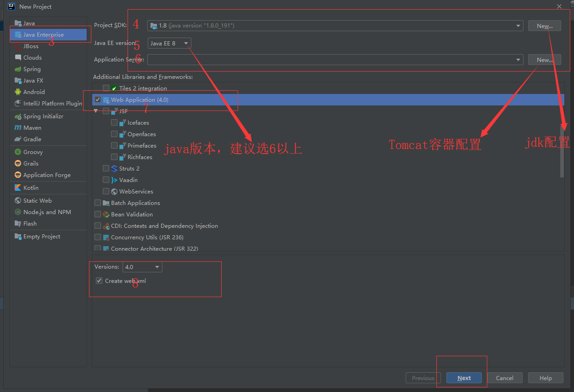Image resolution: width=574 pixels, height=392 pixels.
Task: Select Java Enterprise in sidebar
Action: click(48, 34)
